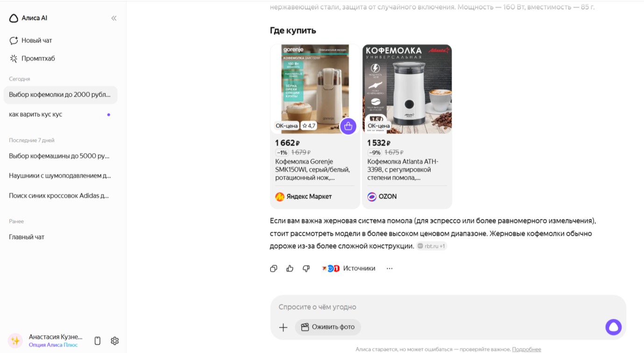Click the rbt.ru +1 source chip
Screen dimensions: 644x353
pyautogui.click(x=432, y=246)
